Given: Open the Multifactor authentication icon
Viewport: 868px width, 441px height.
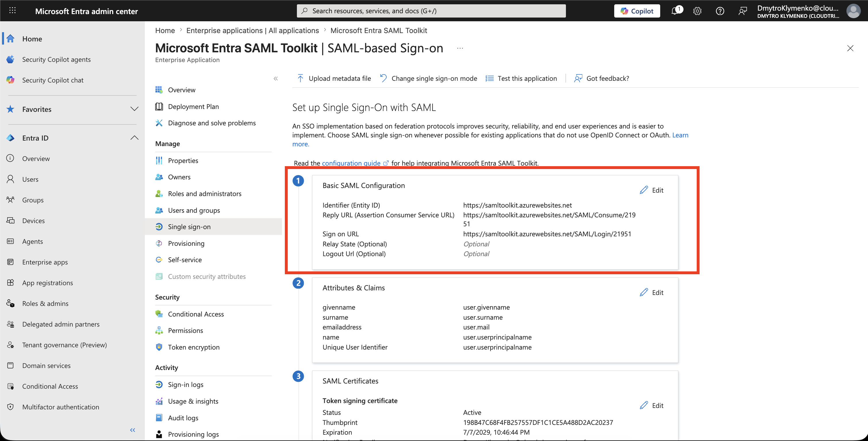Looking at the screenshot, I should coord(10,407).
